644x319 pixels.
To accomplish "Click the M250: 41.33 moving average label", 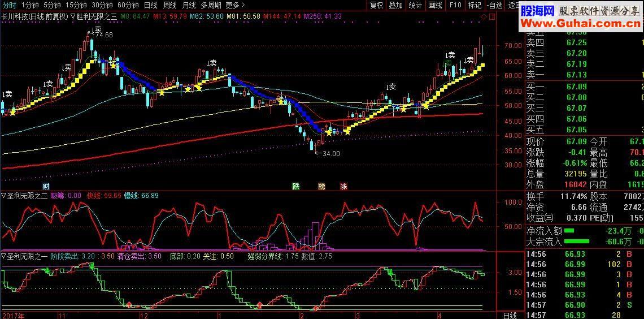I will 323,16.
